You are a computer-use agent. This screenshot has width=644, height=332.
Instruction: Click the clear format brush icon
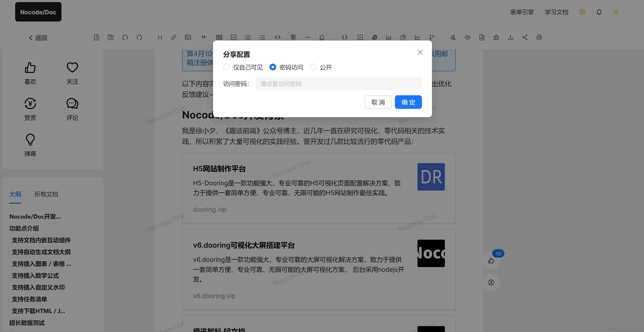496,37
